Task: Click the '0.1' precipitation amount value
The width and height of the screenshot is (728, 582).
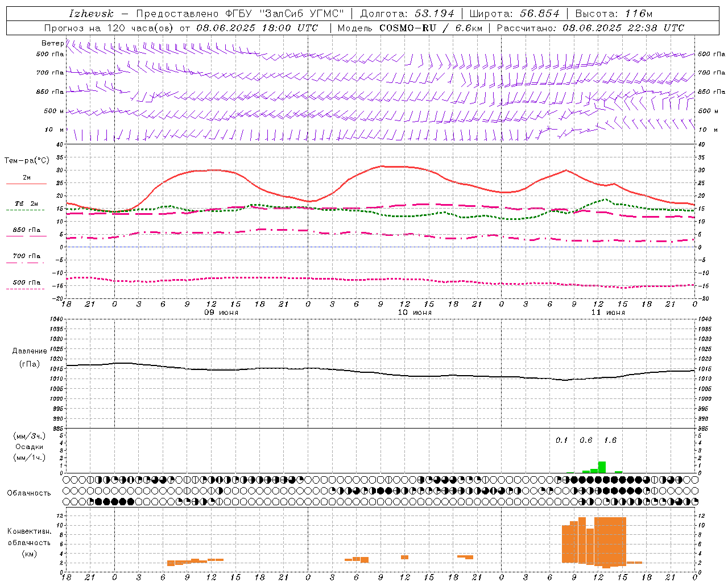Action: click(x=562, y=440)
